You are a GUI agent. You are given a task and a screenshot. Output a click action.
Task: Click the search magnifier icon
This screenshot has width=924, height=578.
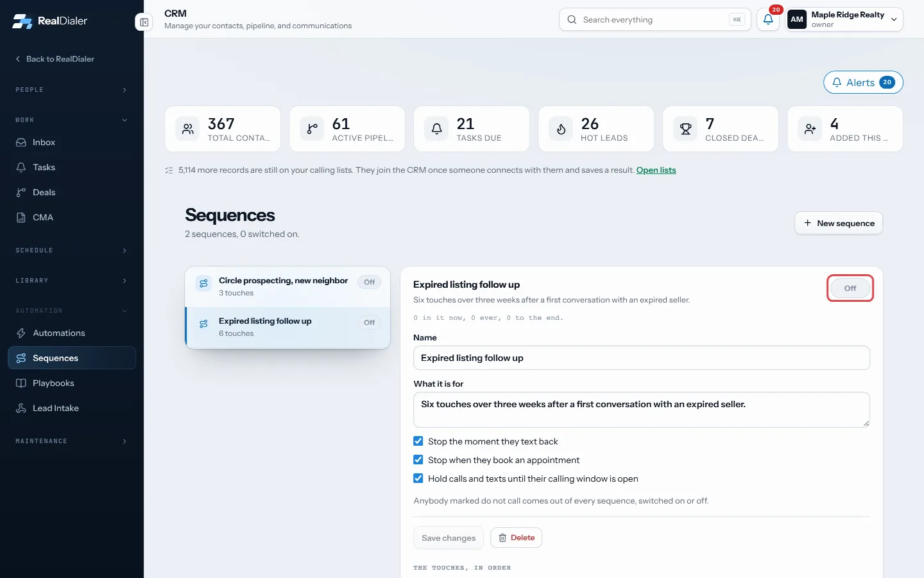click(x=572, y=20)
